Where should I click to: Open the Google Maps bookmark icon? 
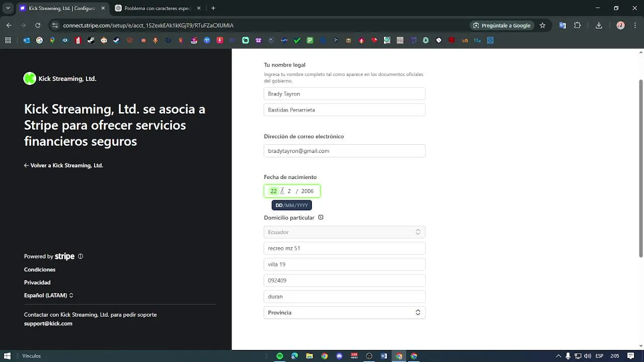pos(52,40)
